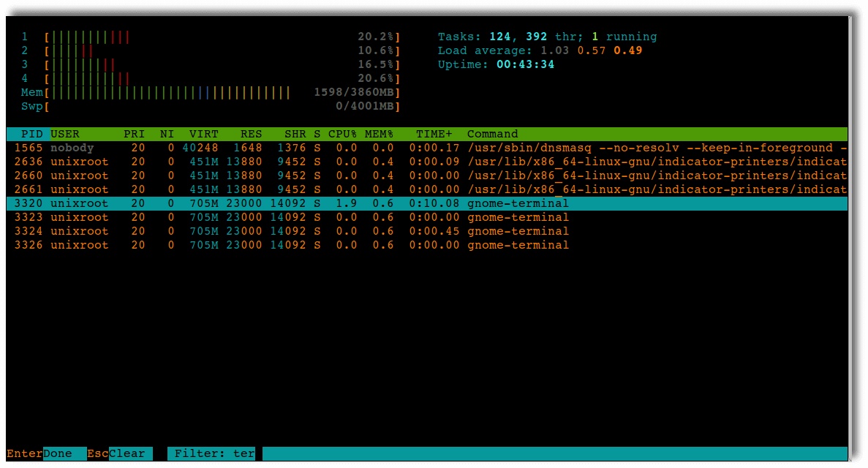
Task: Sort by MEM% column header
Action: [380, 134]
